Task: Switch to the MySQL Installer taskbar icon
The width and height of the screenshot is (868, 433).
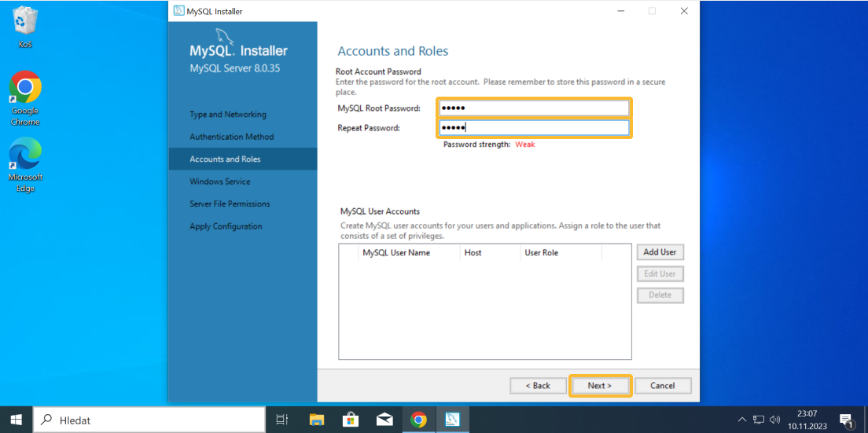Action: point(452,420)
